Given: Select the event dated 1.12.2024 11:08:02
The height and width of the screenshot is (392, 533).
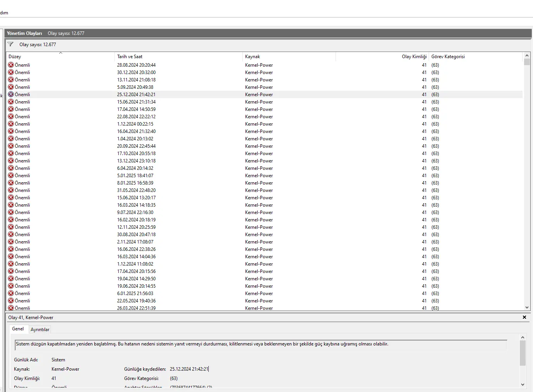Looking at the screenshot, I should [x=264, y=264].
